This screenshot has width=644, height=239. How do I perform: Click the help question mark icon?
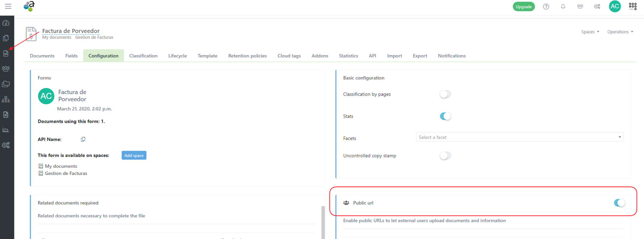click(x=546, y=7)
